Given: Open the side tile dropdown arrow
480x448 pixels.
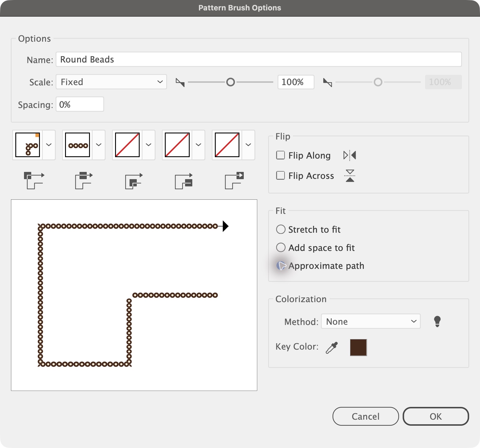Looking at the screenshot, I should (x=99, y=145).
